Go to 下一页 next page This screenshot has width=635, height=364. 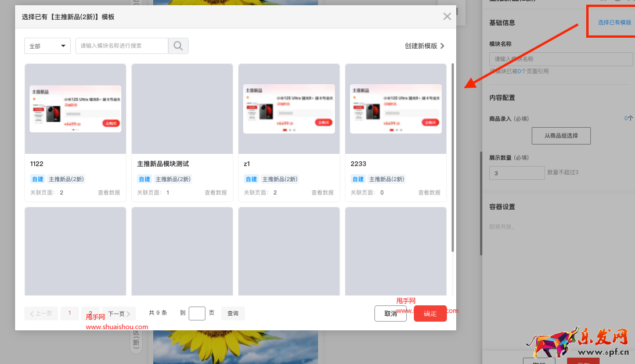[x=118, y=313]
